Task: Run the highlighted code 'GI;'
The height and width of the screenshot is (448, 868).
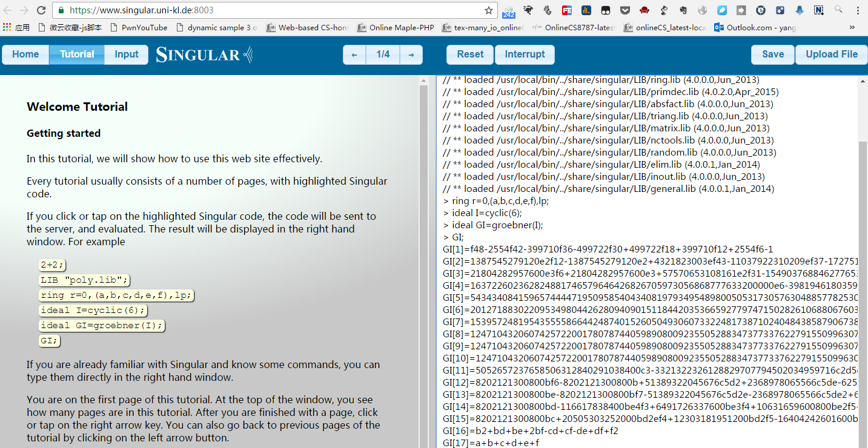Action: click(49, 340)
